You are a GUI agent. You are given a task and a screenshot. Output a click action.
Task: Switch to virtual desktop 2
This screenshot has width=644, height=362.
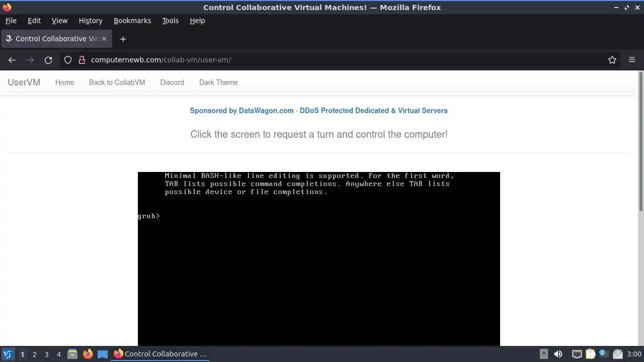34,354
